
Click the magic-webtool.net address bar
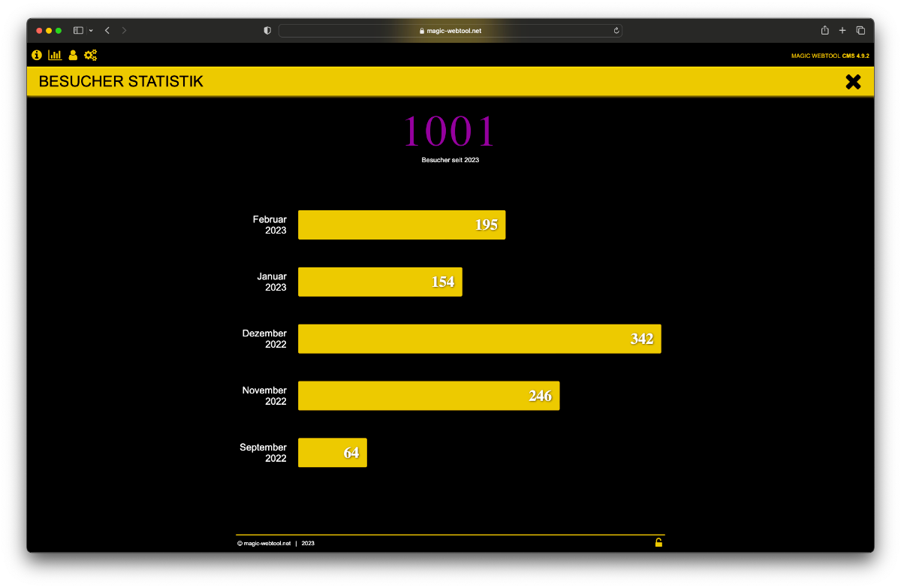tap(450, 31)
